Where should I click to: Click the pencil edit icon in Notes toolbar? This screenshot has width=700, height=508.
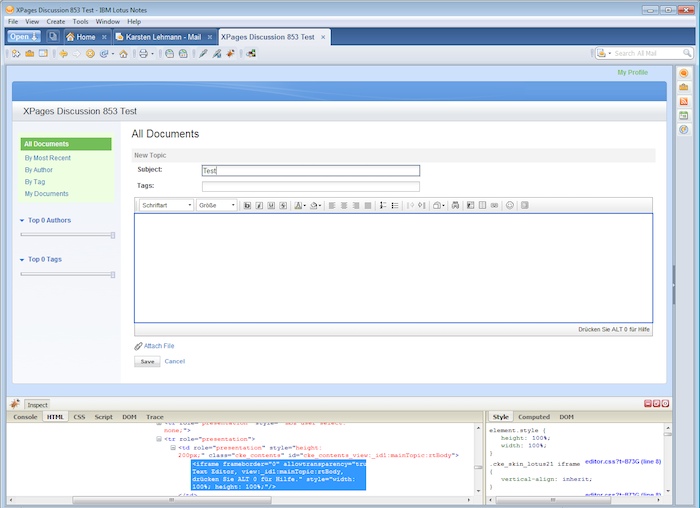(203, 54)
